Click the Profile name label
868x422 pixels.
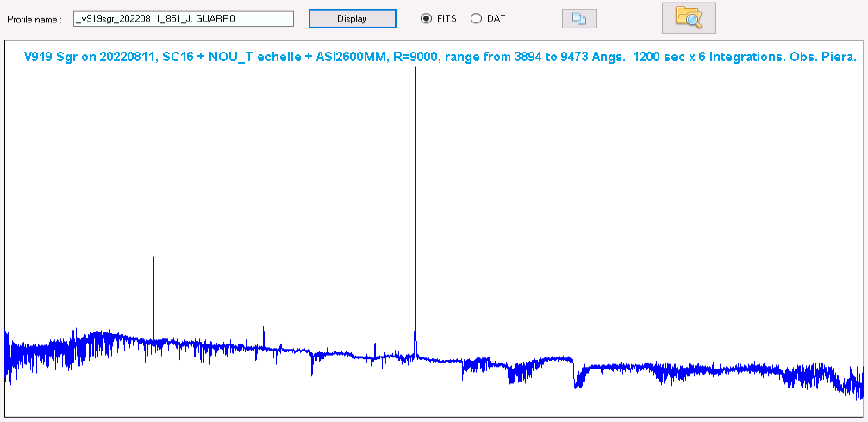34,19
